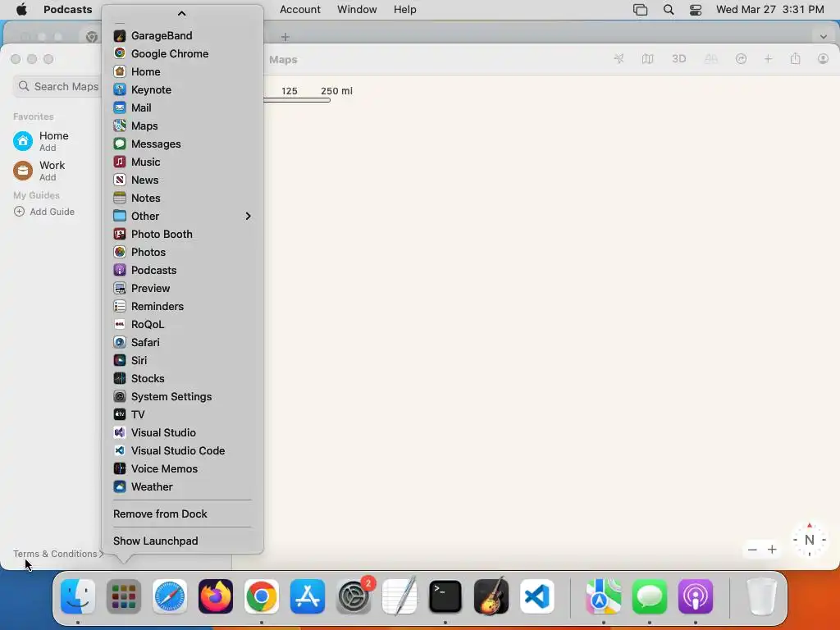
Task: Click the Search Maps field
Action: (x=58, y=86)
